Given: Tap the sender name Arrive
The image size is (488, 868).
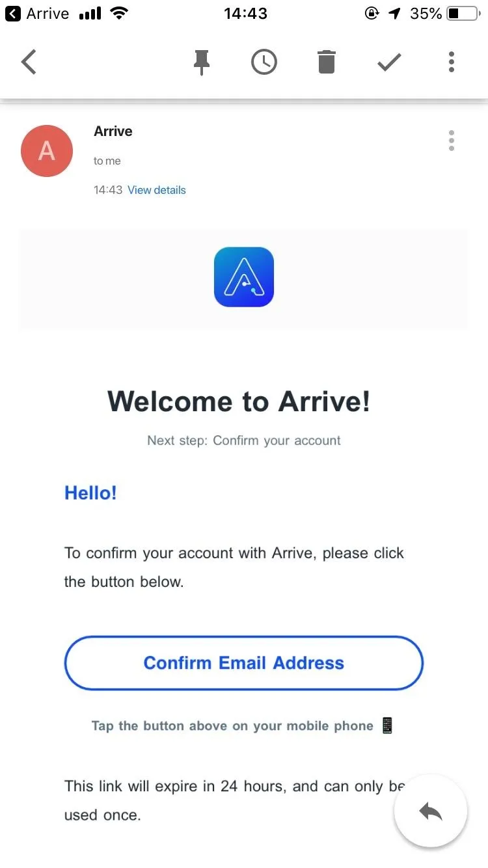Looking at the screenshot, I should click(113, 131).
